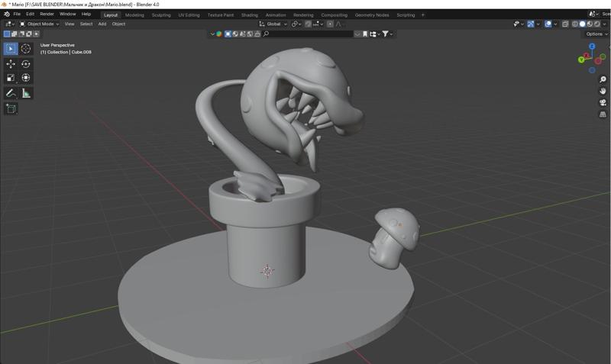
Task: Open the pivot point dropdown
Action: (x=296, y=24)
